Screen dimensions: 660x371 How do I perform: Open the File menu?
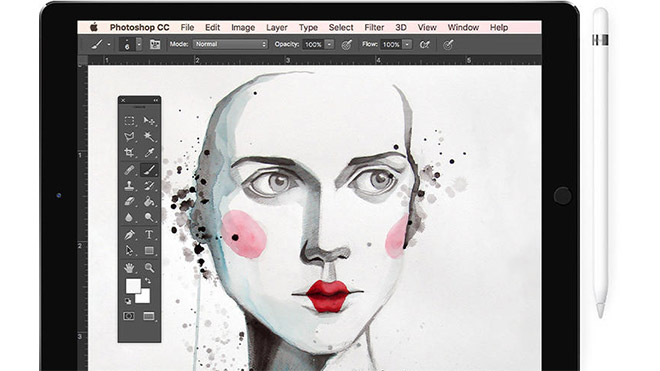(187, 27)
